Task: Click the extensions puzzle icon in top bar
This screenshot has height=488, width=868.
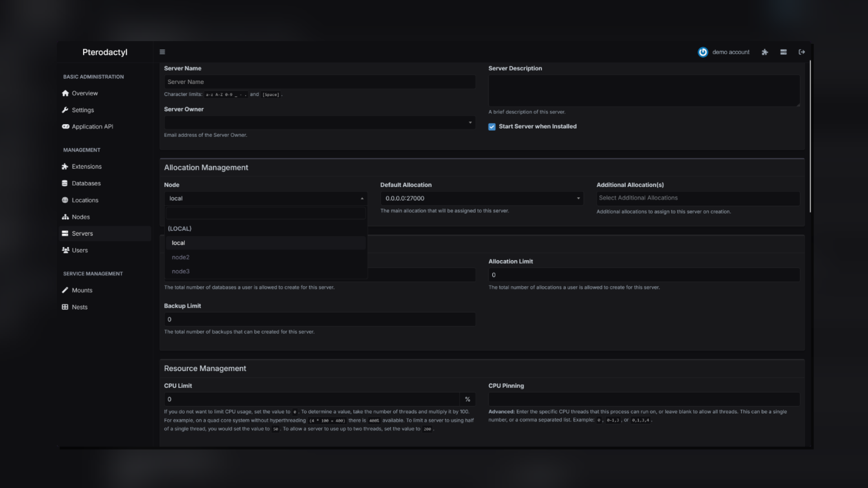Action: click(764, 52)
